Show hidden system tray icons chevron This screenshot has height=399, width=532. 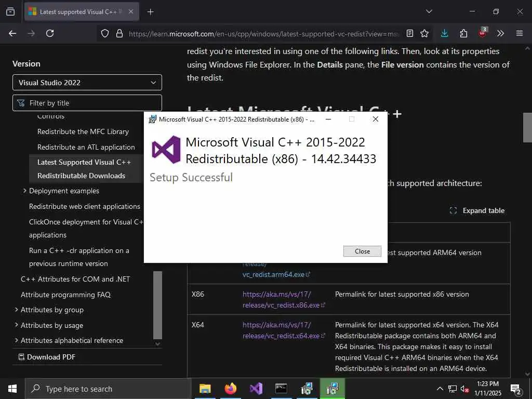[x=440, y=389]
